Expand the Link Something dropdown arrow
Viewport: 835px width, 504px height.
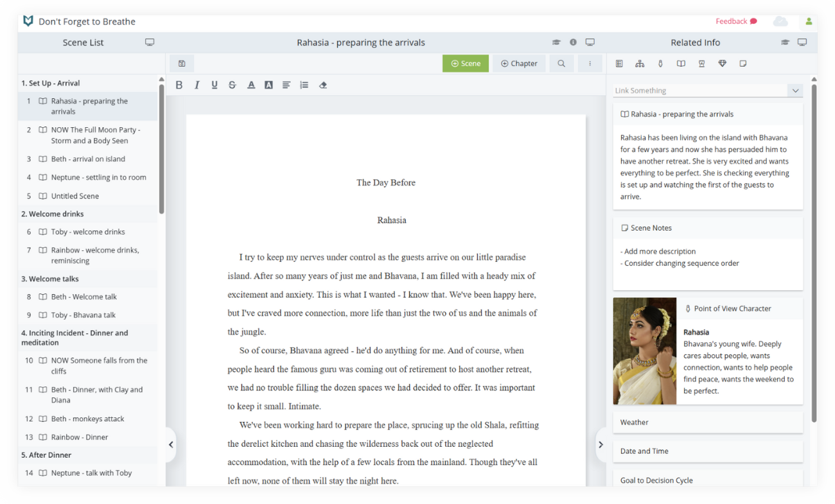coord(795,91)
